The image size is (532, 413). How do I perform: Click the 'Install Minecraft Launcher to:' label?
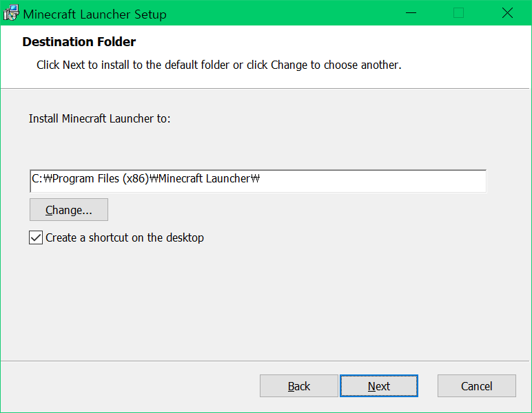click(99, 118)
